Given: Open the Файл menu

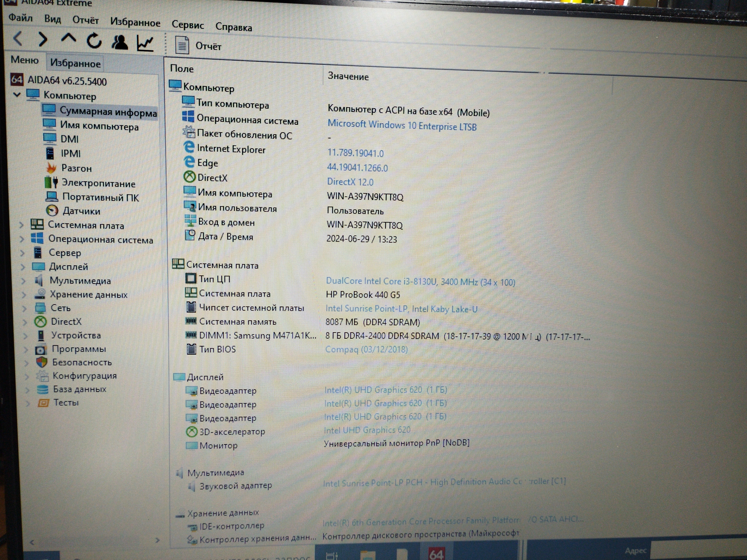Looking at the screenshot, I should pos(21,17).
